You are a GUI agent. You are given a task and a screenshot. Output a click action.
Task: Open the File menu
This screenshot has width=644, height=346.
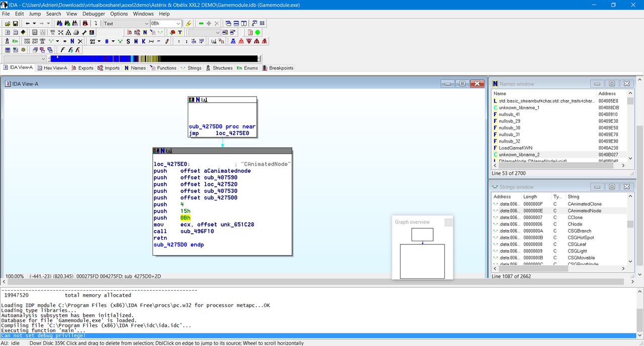6,14
